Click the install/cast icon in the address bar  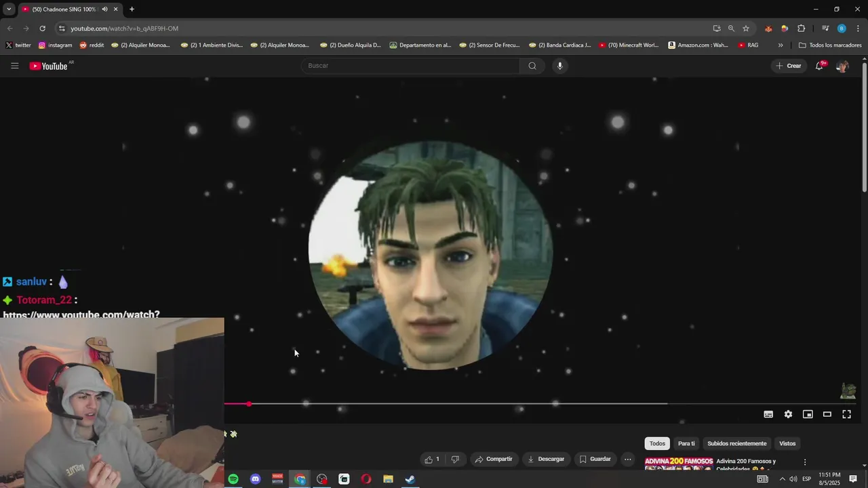[x=717, y=28]
